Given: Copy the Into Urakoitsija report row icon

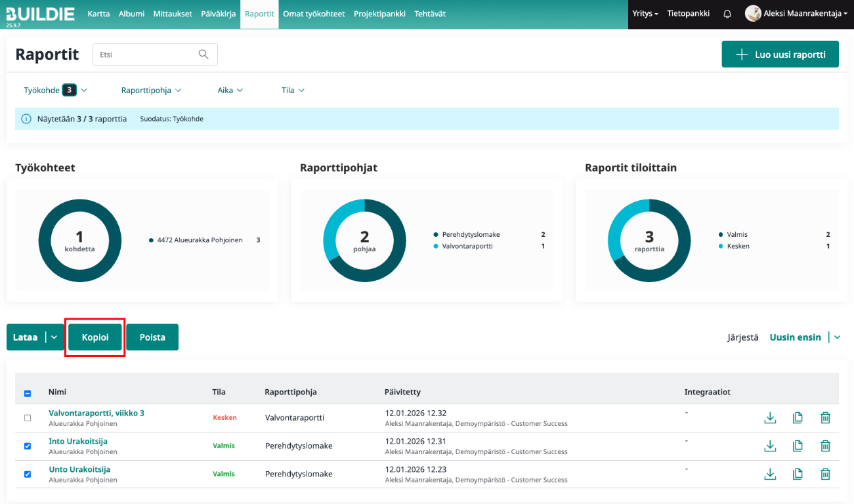Looking at the screenshot, I should [798, 446].
